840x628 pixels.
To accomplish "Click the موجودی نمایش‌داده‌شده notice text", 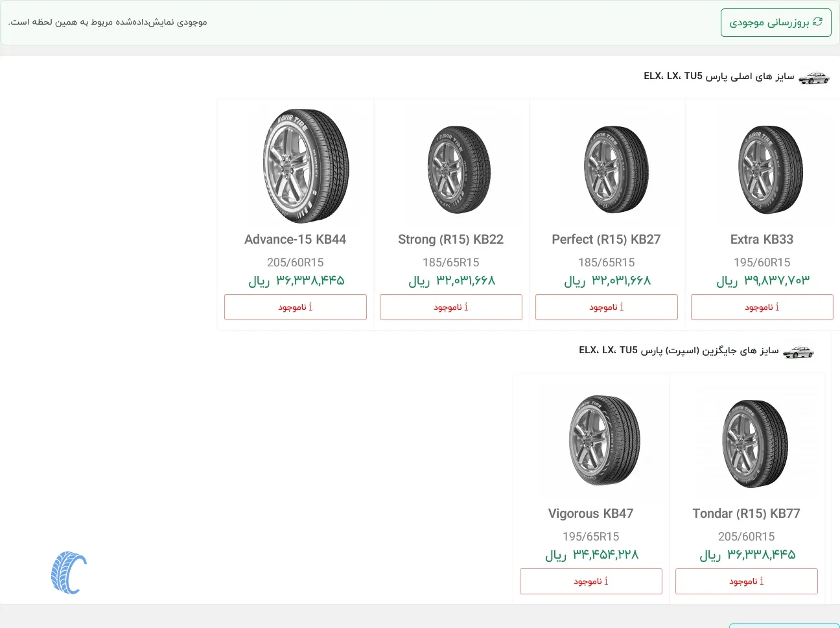I will tap(108, 22).
